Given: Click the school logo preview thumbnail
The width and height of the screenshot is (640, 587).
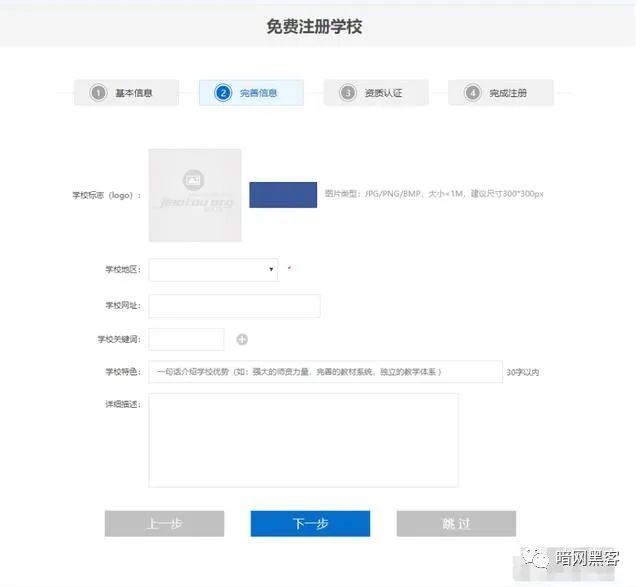Looking at the screenshot, I should pos(195,195).
